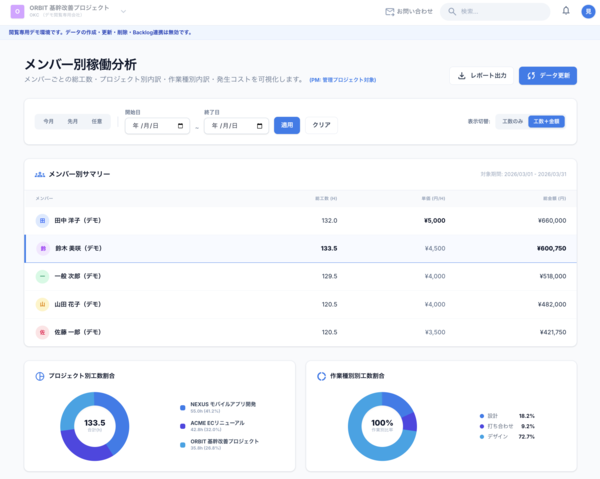Select the 今月 period preset
This screenshot has height=479, width=600.
[x=47, y=121]
